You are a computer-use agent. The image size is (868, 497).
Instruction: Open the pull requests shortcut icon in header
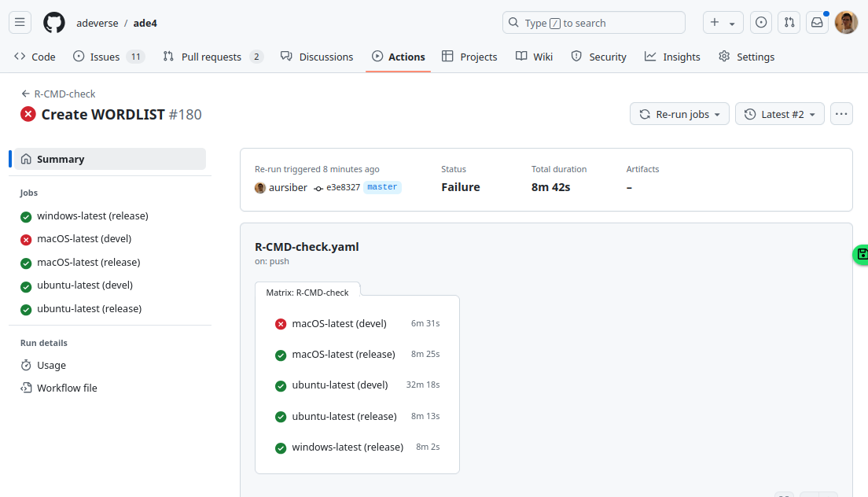[x=789, y=23]
